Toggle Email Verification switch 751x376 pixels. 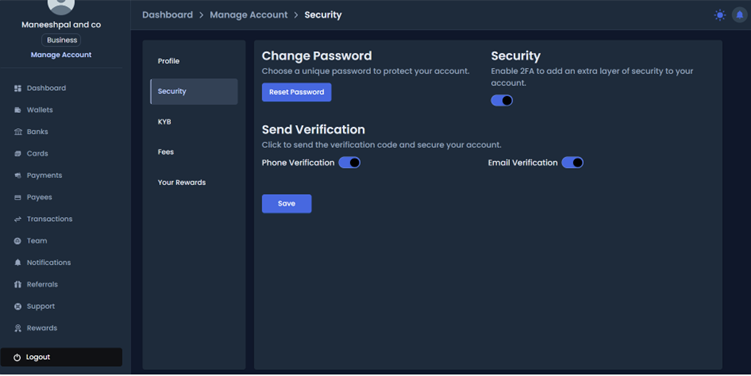[x=572, y=162]
